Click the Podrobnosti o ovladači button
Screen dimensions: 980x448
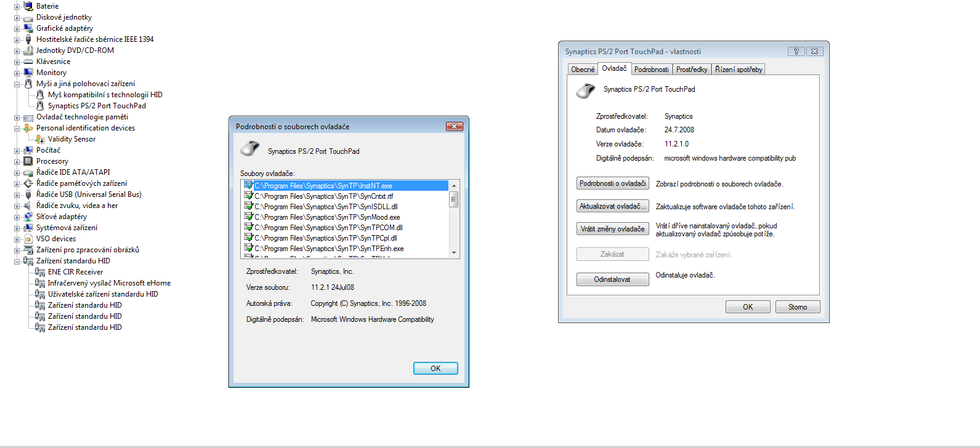coord(613,183)
